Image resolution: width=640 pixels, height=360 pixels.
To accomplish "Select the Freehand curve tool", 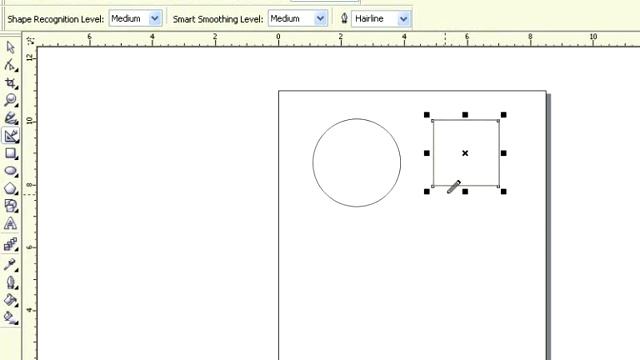I will pos(10,118).
